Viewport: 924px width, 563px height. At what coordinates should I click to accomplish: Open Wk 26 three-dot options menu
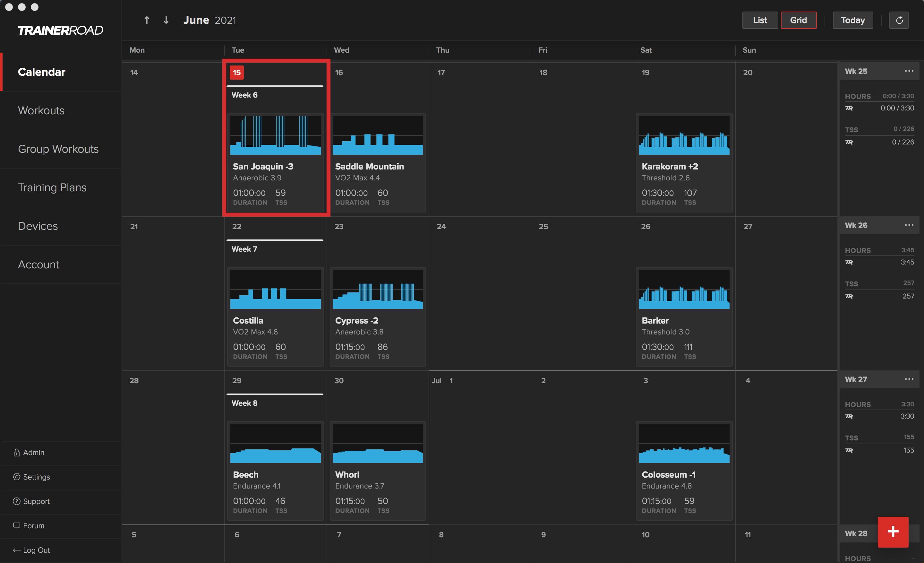(909, 225)
